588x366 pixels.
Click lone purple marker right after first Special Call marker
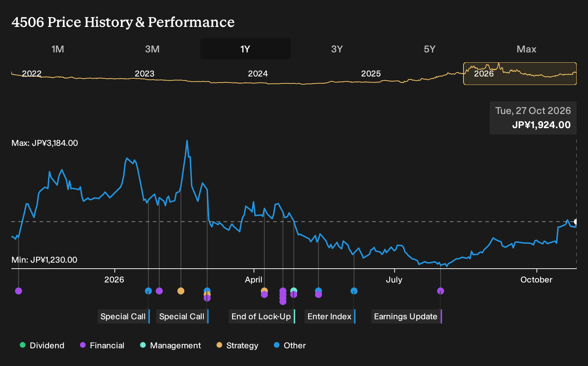tap(159, 291)
